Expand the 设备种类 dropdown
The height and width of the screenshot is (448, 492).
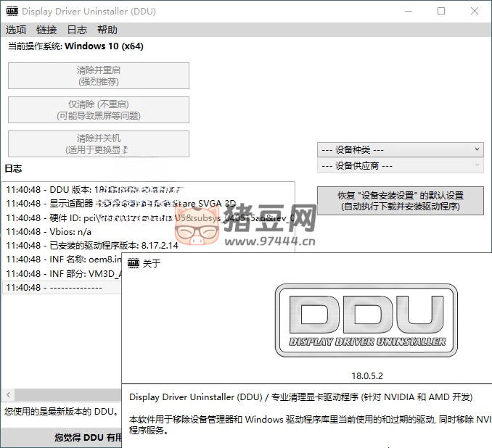tap(400, 149)
